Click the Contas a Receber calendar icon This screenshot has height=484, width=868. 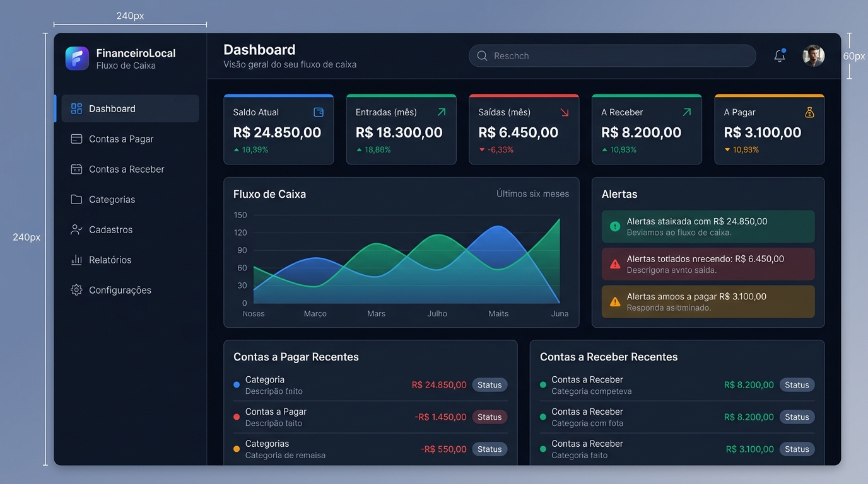76,169
